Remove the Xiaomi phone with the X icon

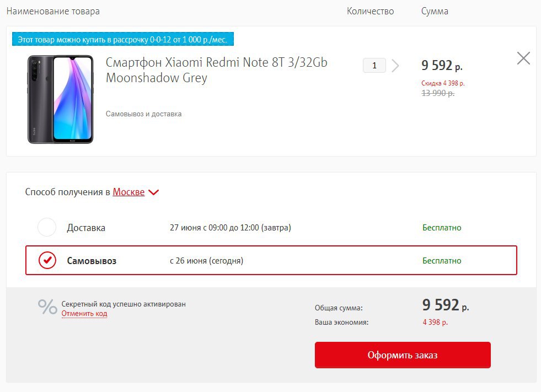pos(523,58)
